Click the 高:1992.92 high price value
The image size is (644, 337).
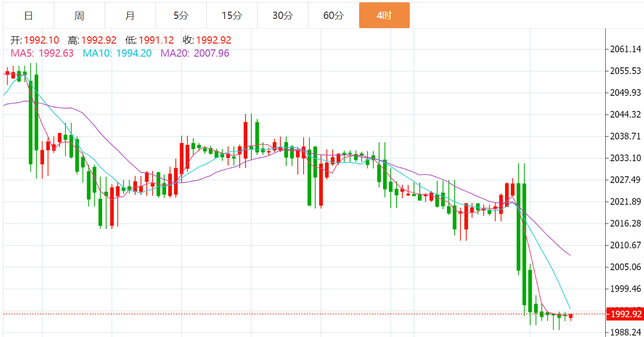[x=92, y=41]
